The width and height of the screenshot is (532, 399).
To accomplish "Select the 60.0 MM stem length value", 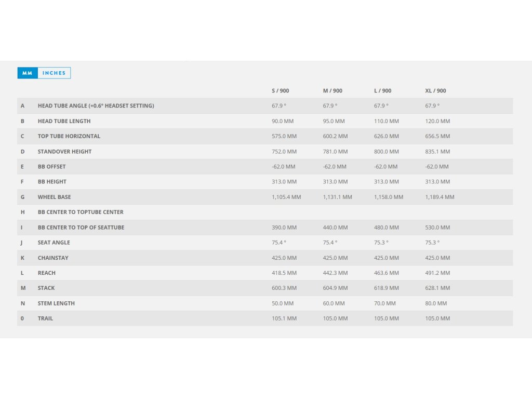I will [334, 303].
